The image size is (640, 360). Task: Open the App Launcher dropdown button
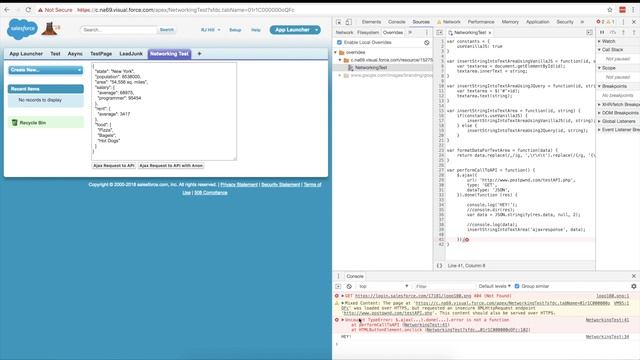pos(295,30)
